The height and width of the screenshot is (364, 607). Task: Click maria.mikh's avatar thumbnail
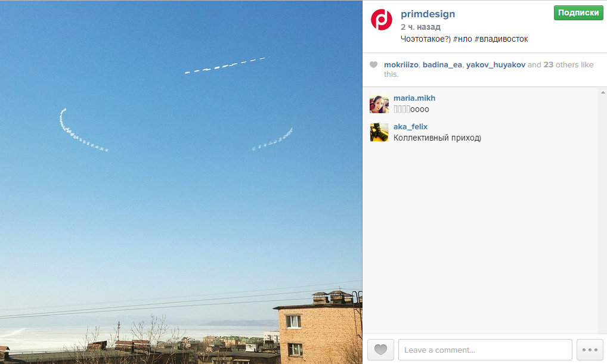click(x=379, y=104)
